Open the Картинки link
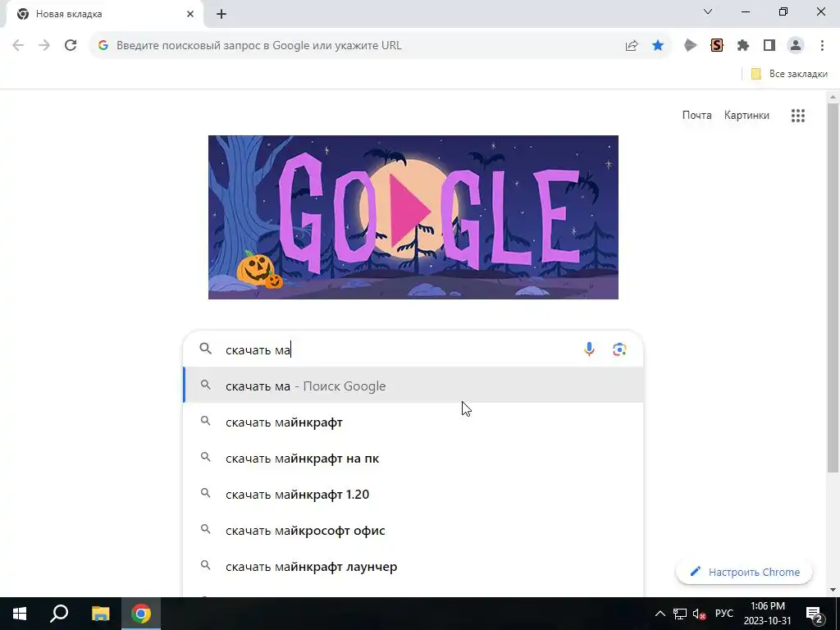This screenshot has width=840, height=630. (x=746, y=115)
